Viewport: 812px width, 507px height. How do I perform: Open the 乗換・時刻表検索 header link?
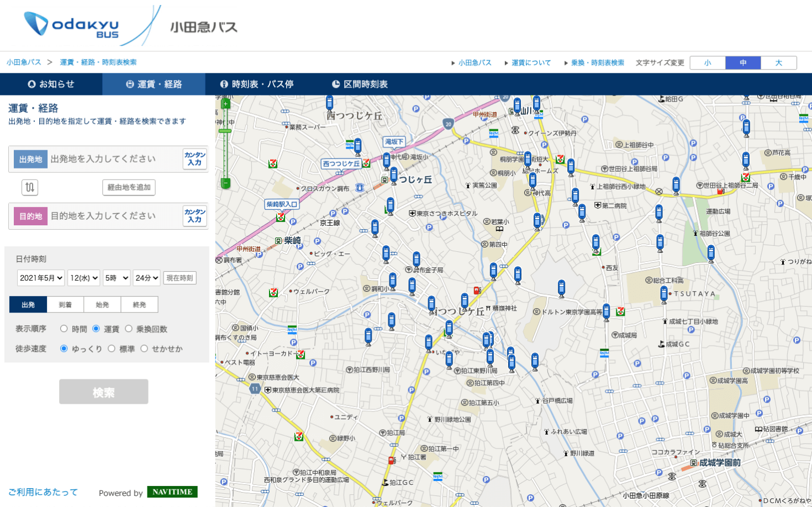click(598, 63)
